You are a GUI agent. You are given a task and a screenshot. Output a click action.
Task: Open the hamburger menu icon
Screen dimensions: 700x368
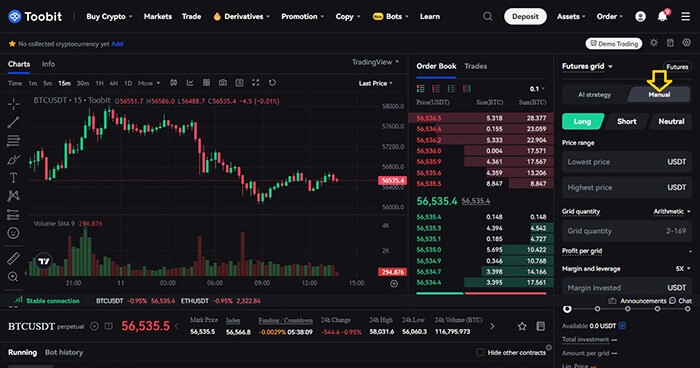pos(685,17)
